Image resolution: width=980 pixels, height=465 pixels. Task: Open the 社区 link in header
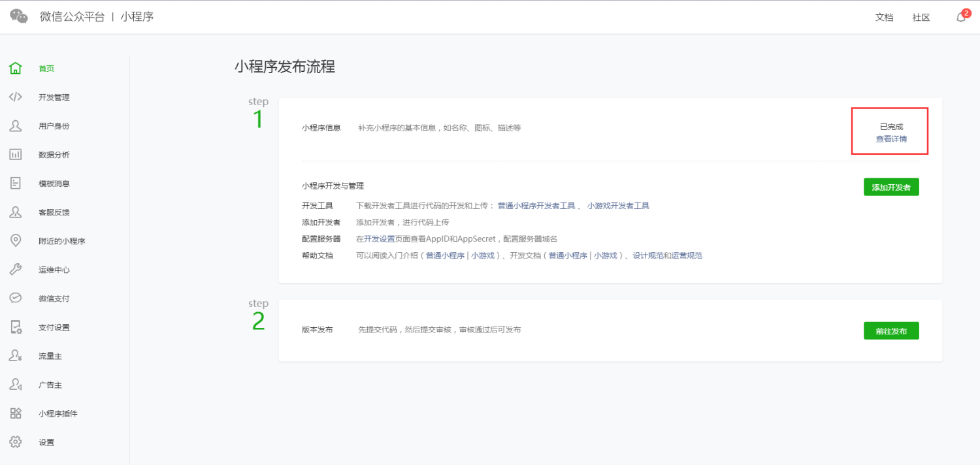point(921,18)
